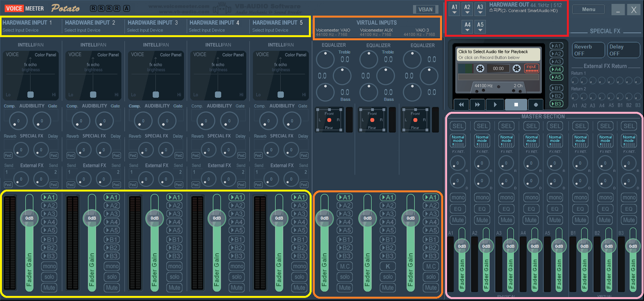The height and width of the screenshot is (301, 644).
Task: Click the cassette player rewind button
Action: pos(461,104)
